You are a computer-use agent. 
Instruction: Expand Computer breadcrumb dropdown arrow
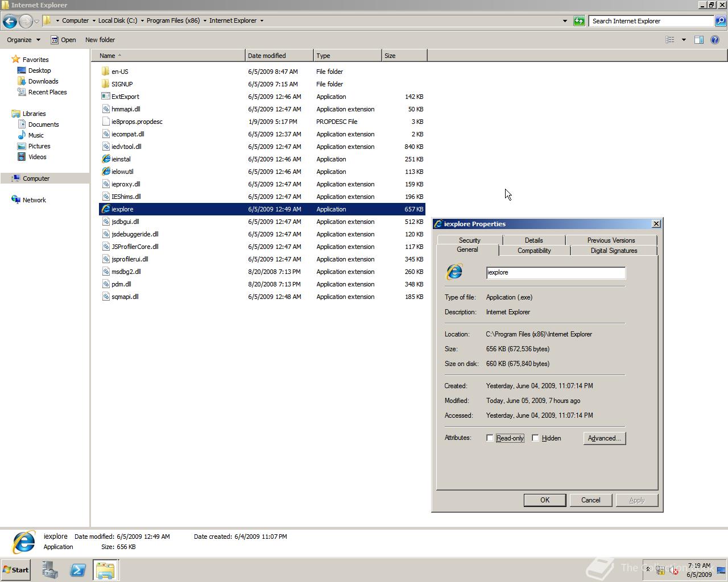tap(94, 21)
